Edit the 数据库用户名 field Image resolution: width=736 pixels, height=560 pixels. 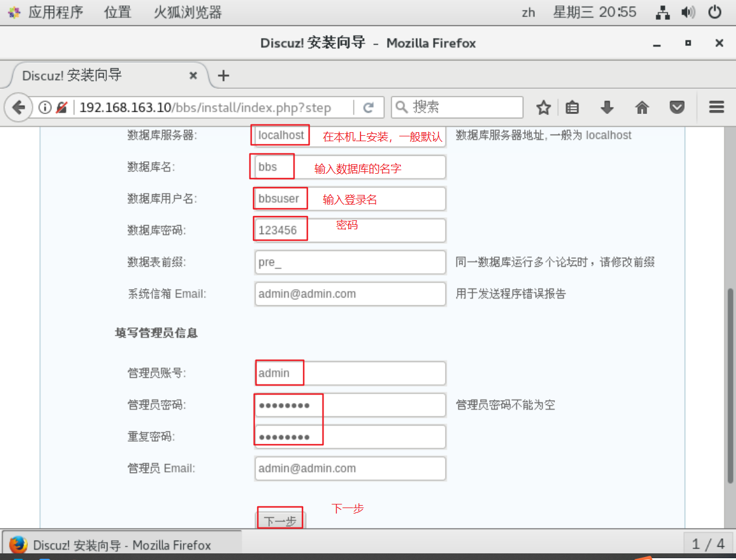(x=350, y=199)
